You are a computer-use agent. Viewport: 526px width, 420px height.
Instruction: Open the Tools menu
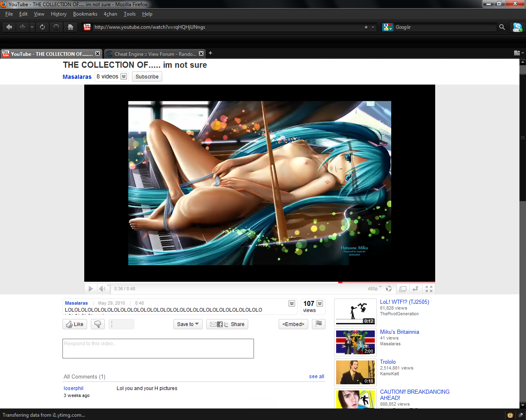click(x=129, y=14)
